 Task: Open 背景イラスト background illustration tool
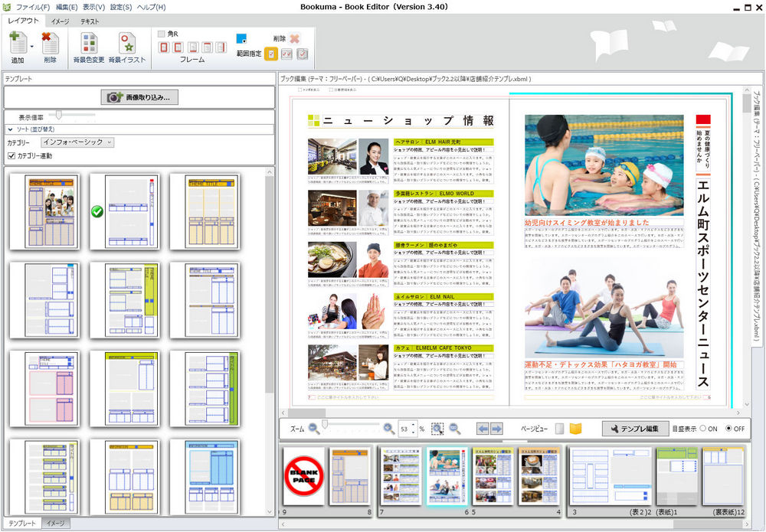click(x=126, y=44)
